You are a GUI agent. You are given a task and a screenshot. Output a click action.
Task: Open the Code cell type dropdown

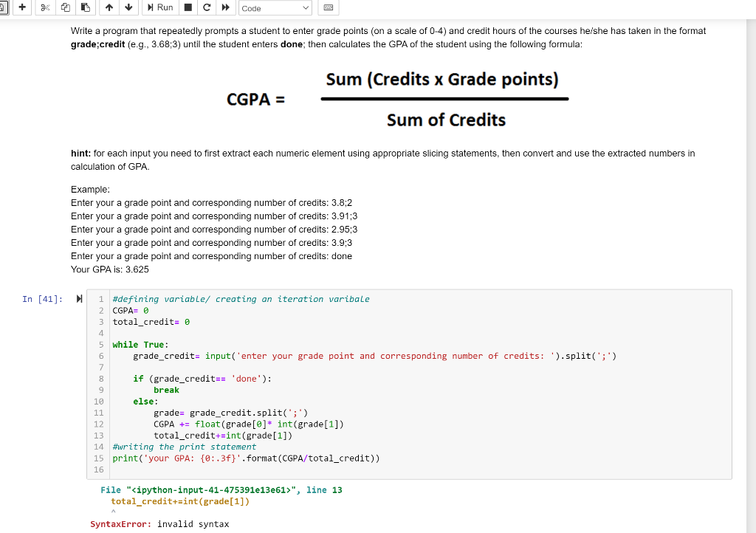click(x=275, y=7)
